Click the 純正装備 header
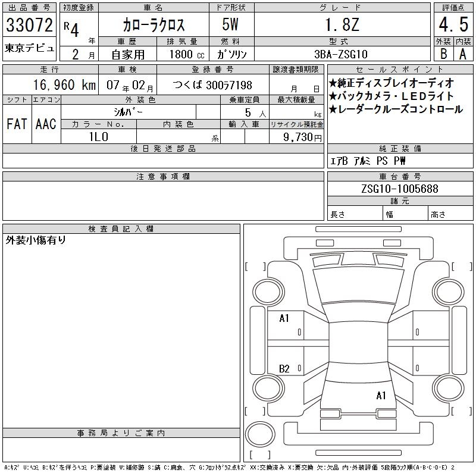The width and height of the screenshot is (476, 476). [400, 148]
